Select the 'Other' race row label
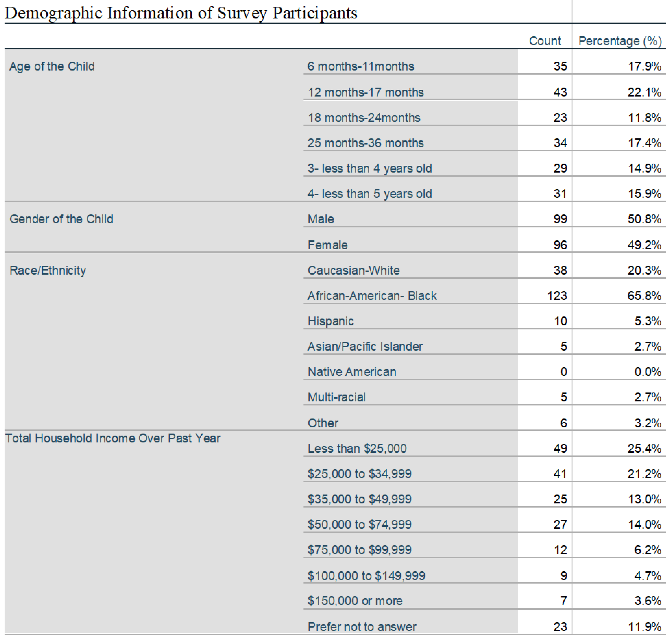This screenshot has height=641, width=672. (x=322, y=423)
